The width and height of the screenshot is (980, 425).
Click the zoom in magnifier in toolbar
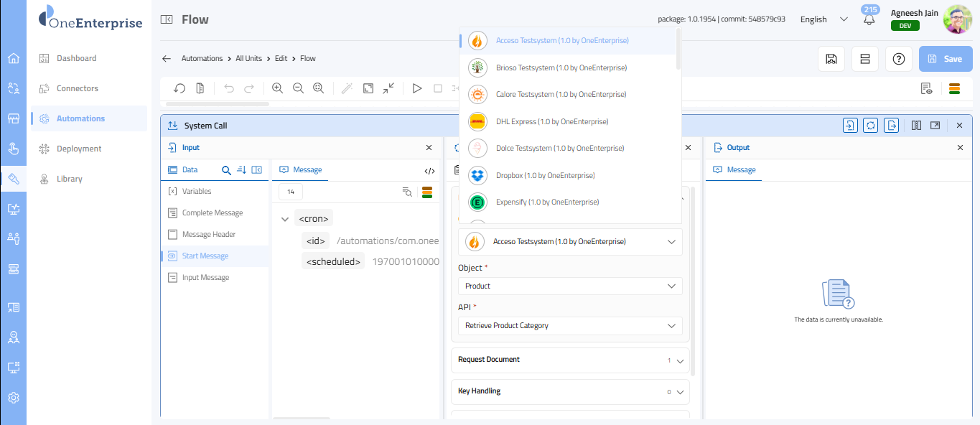click(277, 88)
